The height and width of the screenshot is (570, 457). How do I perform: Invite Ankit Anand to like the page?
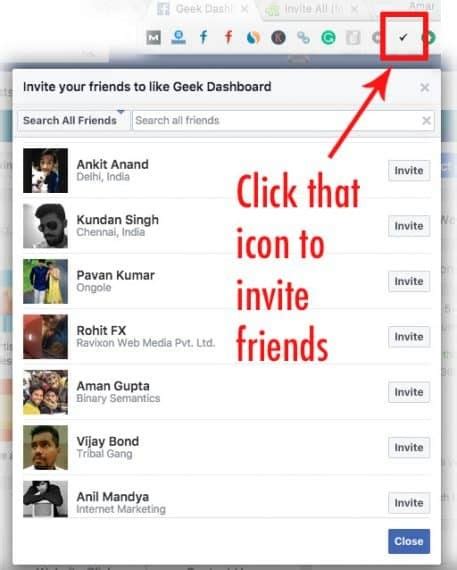pos(409,170)
